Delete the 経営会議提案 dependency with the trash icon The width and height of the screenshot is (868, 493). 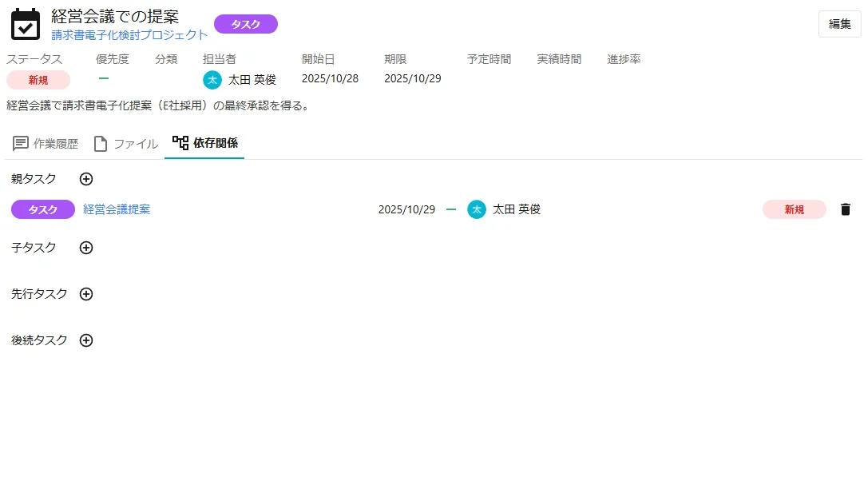[845, 209]
